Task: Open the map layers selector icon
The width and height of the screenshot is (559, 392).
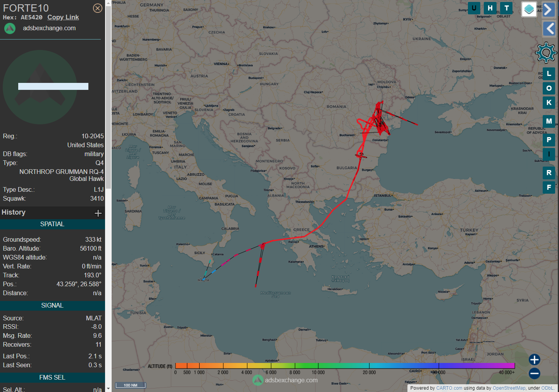Action: 529,9
